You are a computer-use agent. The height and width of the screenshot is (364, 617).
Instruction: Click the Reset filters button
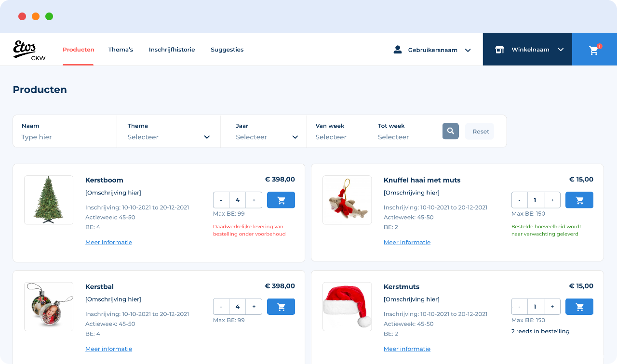tap(481, 131)
